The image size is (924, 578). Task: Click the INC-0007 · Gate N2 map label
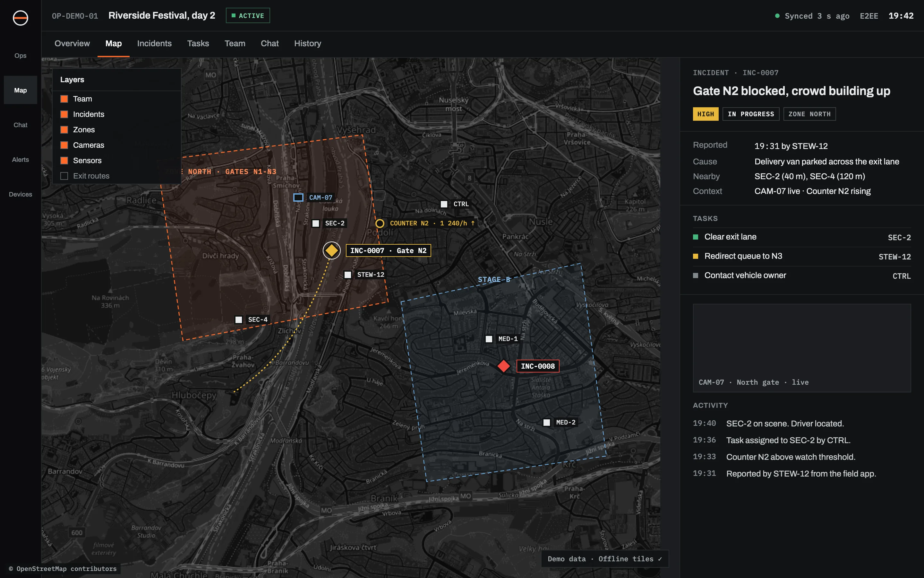388,250
